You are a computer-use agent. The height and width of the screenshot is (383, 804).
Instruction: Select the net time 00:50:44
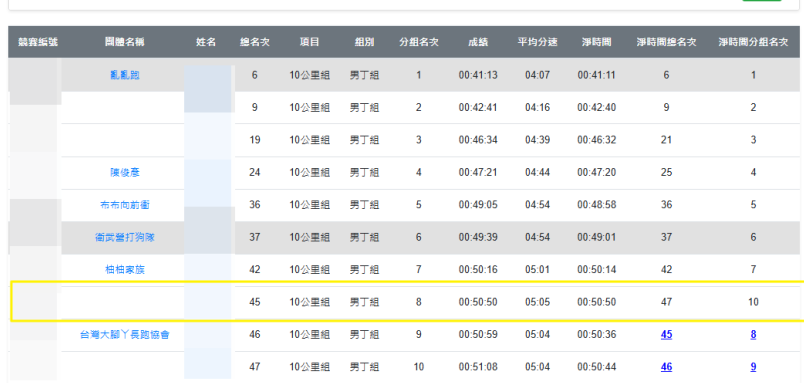596,367
